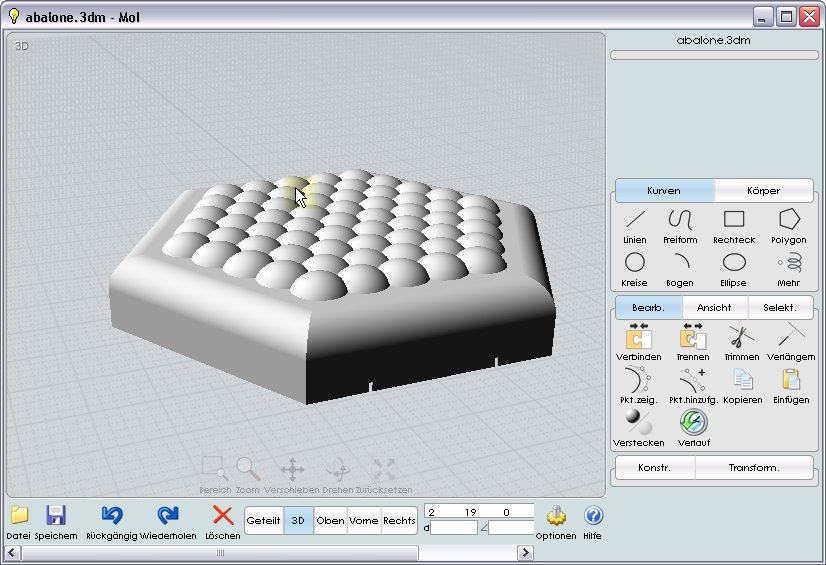Viewport: 826px width, 565px height.
Task: Click Rückgängig undo arrow
Action: click(112, 522)
